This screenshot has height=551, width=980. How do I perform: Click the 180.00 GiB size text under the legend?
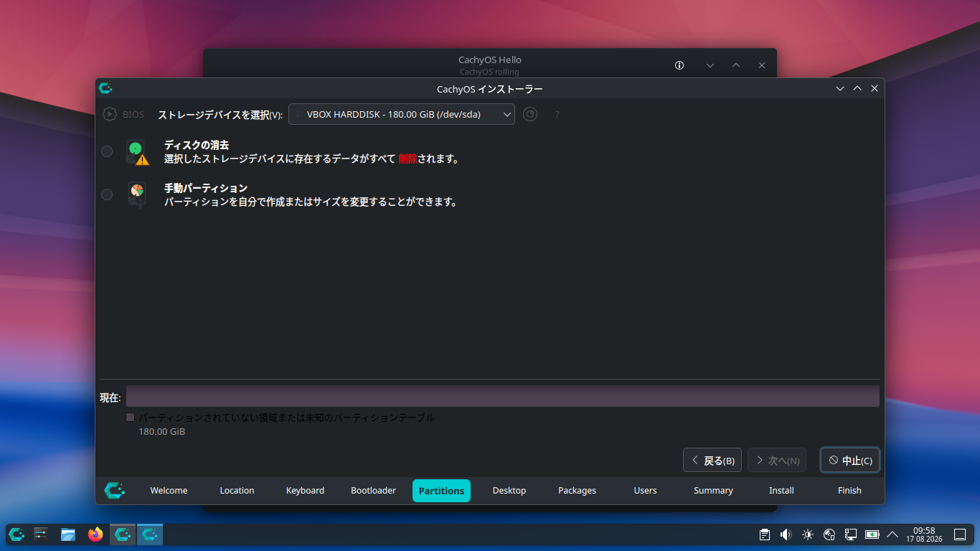click(162, 432)
